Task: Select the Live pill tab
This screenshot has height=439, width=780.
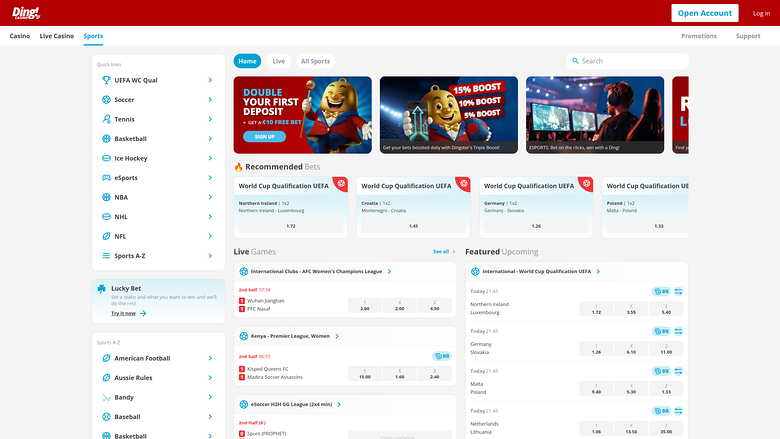Action: coord(279,61)
